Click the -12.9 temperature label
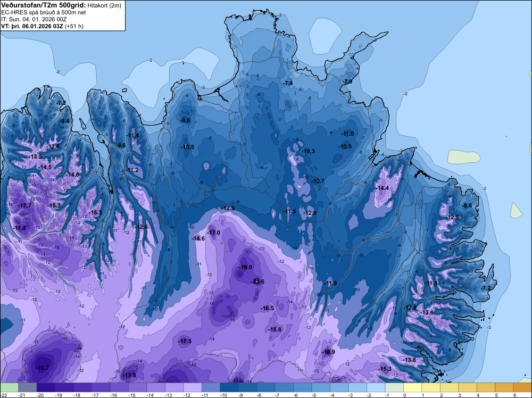The width and height of the screenshot is (532, 398). tap(228, 208)
